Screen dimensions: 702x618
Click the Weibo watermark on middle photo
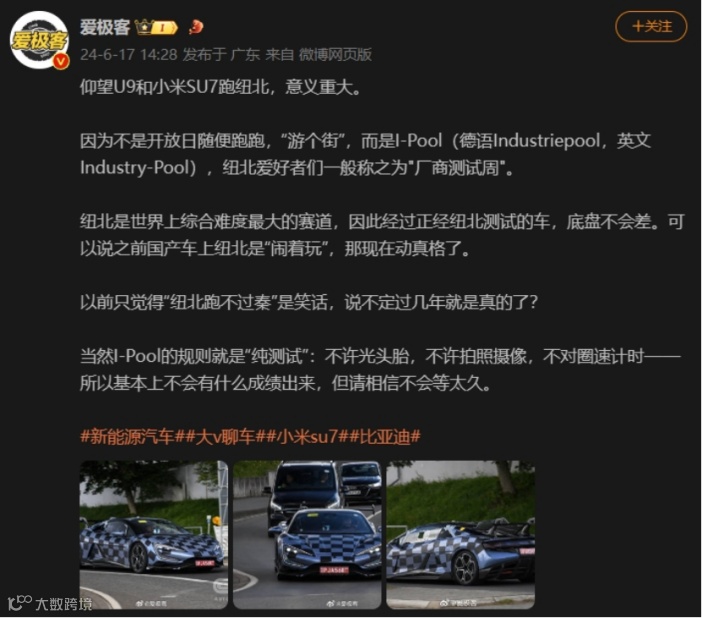[x=342, y=603]
